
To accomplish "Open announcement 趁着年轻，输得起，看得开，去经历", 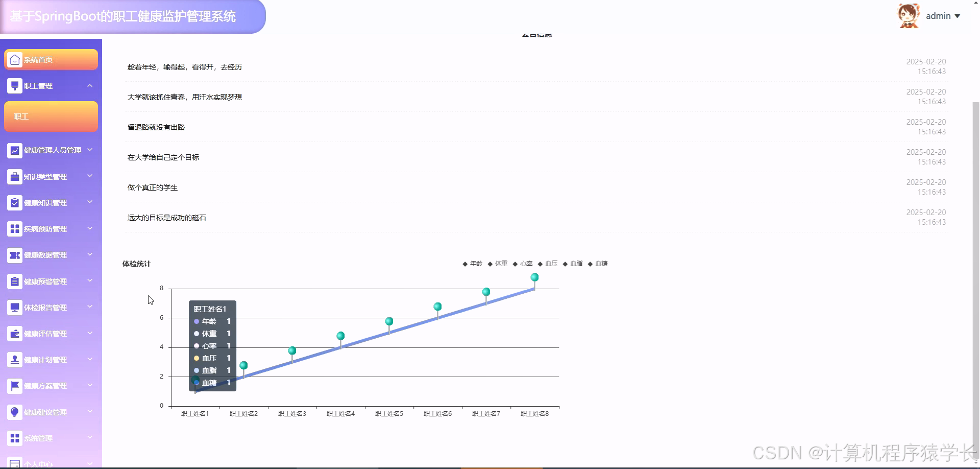I will [185, 67].
